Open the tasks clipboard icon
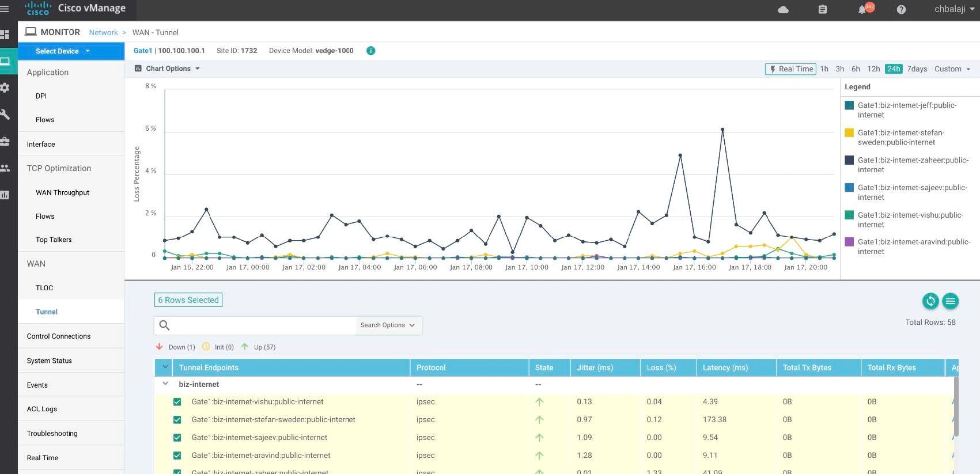 [823, 9]
